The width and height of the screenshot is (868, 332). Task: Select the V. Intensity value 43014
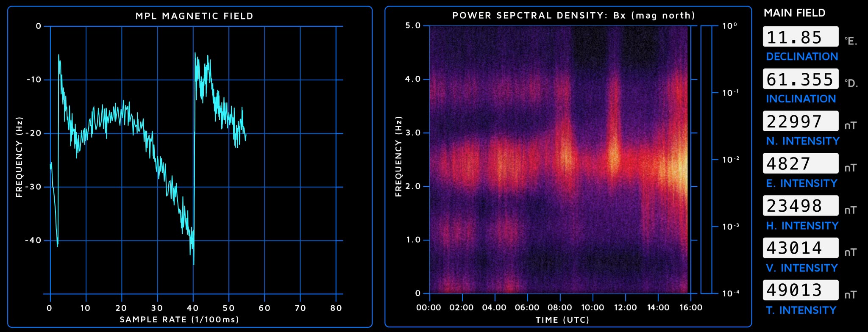click(800, 248)
